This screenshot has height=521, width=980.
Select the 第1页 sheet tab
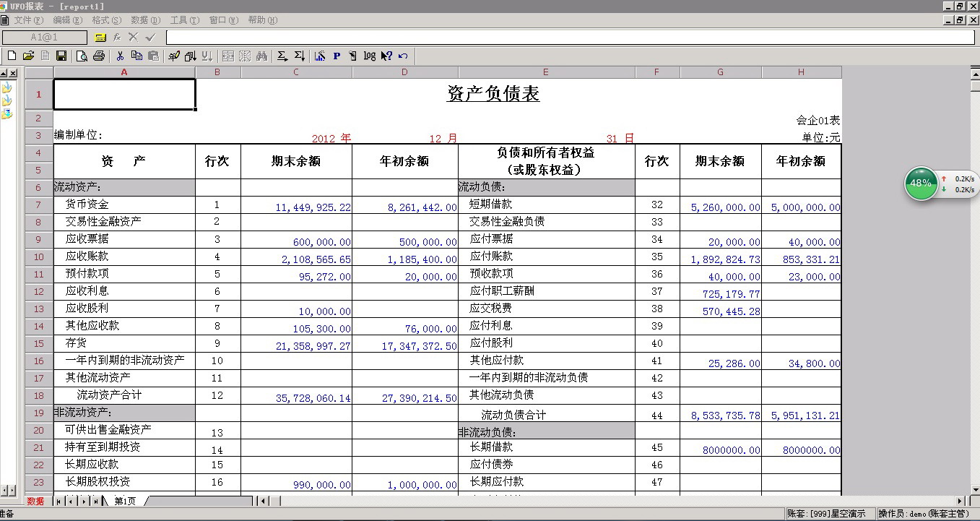pos(125,501)
